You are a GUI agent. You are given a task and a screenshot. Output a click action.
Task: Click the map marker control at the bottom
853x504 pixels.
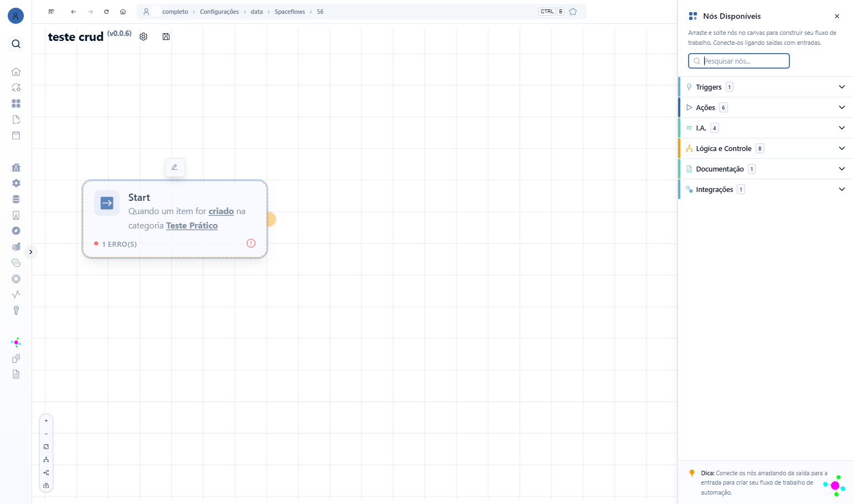click(46, 486)
